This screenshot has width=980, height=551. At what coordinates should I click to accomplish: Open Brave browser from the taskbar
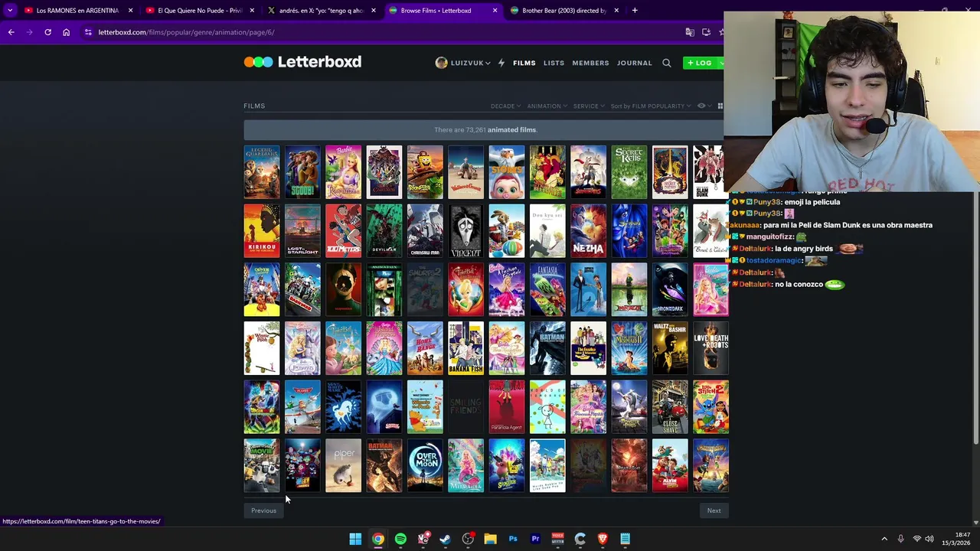tap(603, 539)
